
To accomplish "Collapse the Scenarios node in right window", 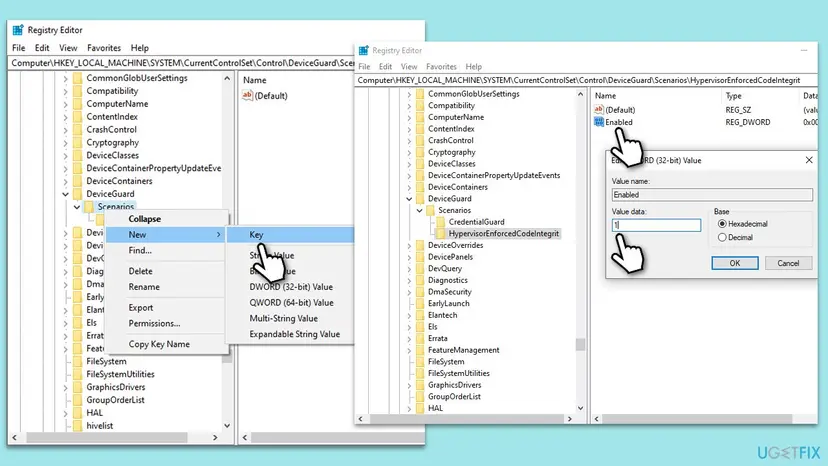I will pos(420,210).
